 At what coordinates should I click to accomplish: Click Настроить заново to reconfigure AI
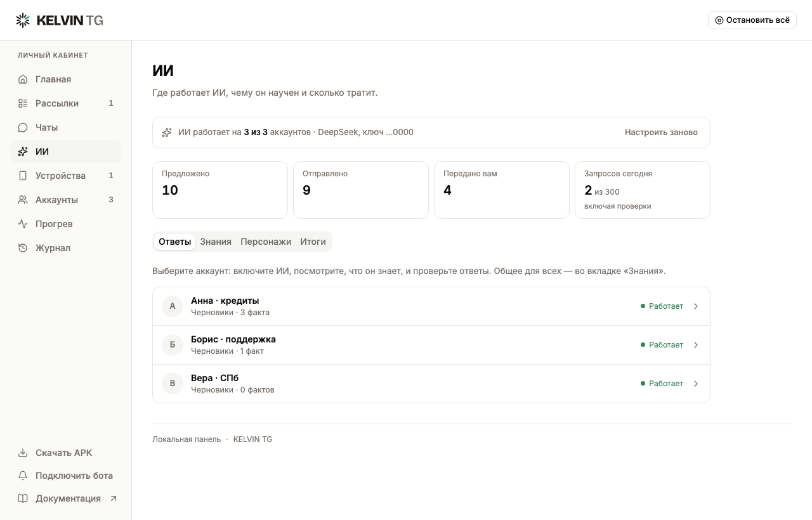pyautogui.click(x=661, y=133)
